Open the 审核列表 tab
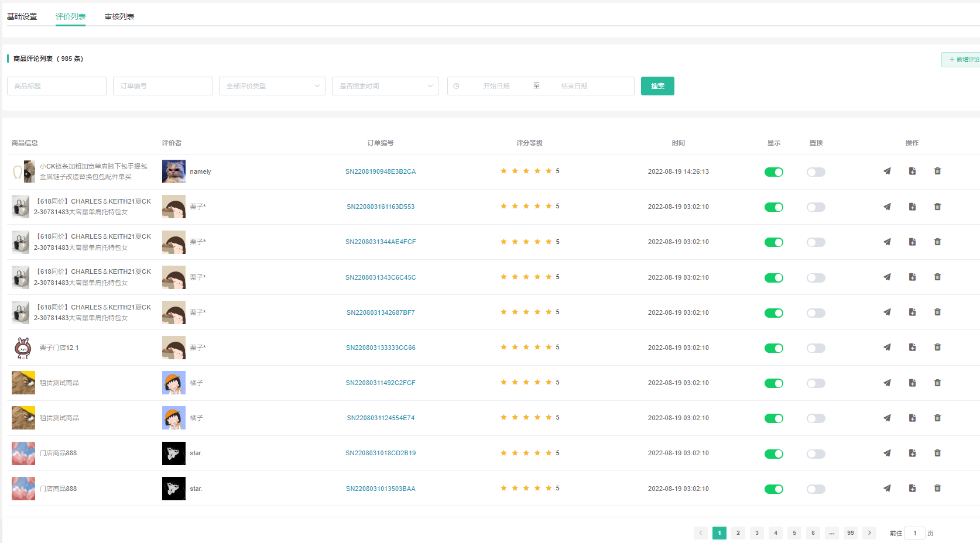The width and height of the screenshot is (980, 543). click(x=119, y=16)
